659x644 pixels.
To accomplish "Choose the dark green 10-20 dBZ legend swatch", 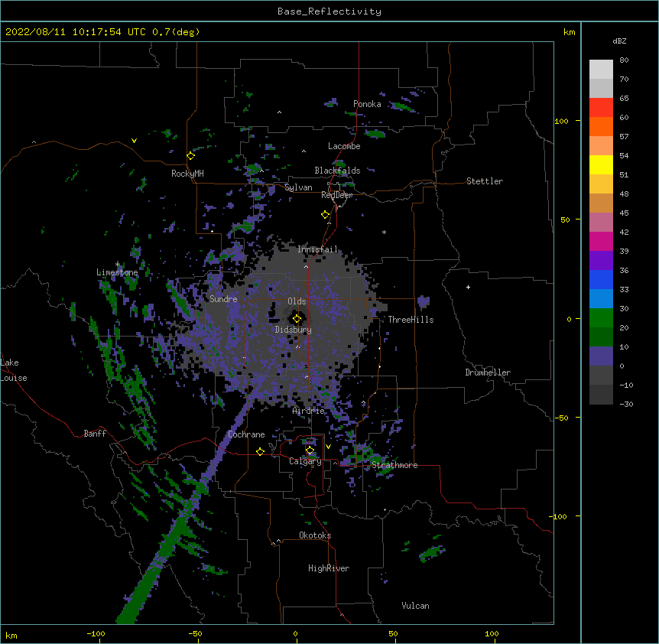I will (601, 337).
